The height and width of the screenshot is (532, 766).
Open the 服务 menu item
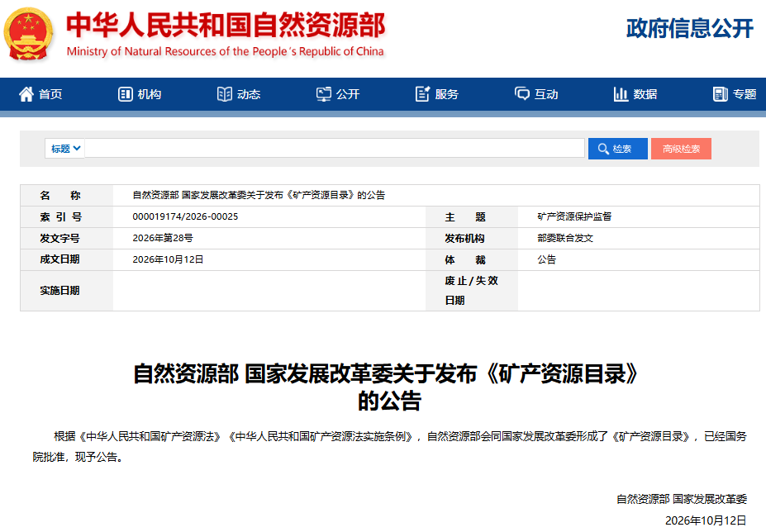tap(437, 94)
